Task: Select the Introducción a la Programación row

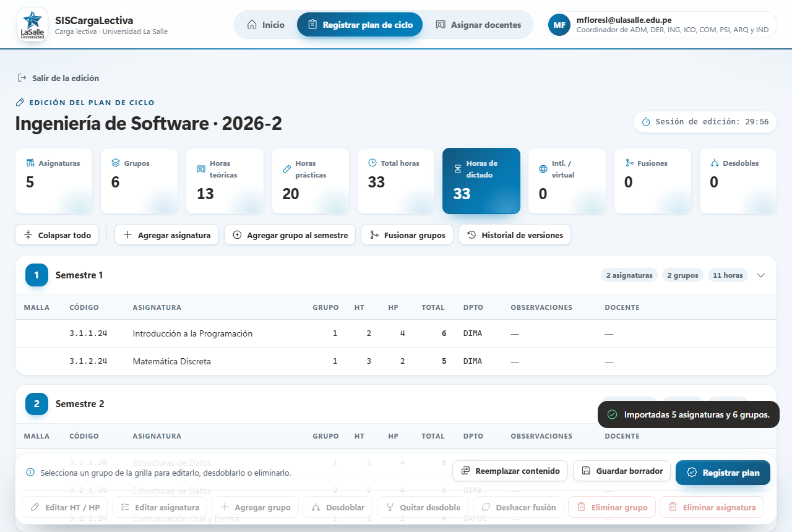Action: click(x=396, y=333)
